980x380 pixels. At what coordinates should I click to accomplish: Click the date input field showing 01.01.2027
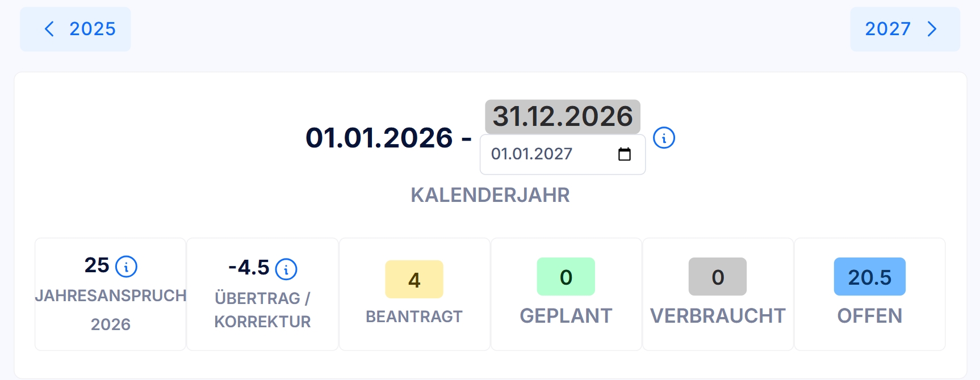[563, 154]
